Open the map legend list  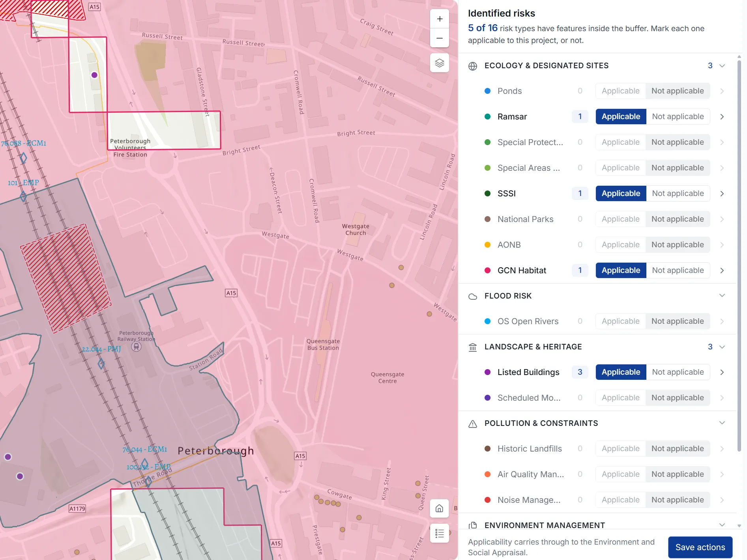click(x=440, y=534)
